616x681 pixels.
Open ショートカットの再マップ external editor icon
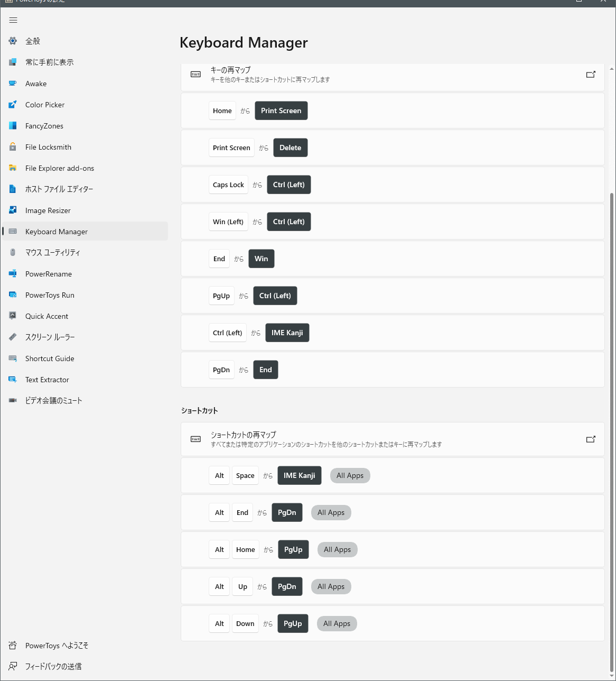pos(591,439)
